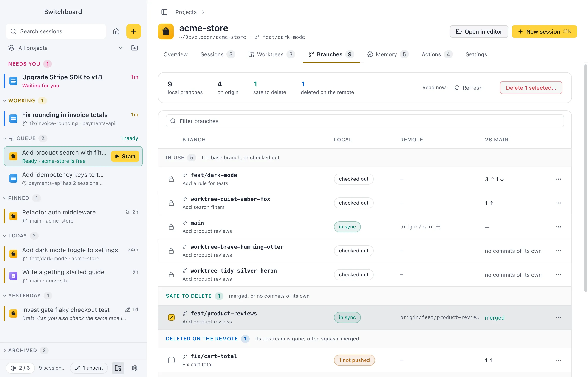Open more options for worktree-quiet-amber-fox
Viewport: 588px width, 377px height.
pos(558,203)
